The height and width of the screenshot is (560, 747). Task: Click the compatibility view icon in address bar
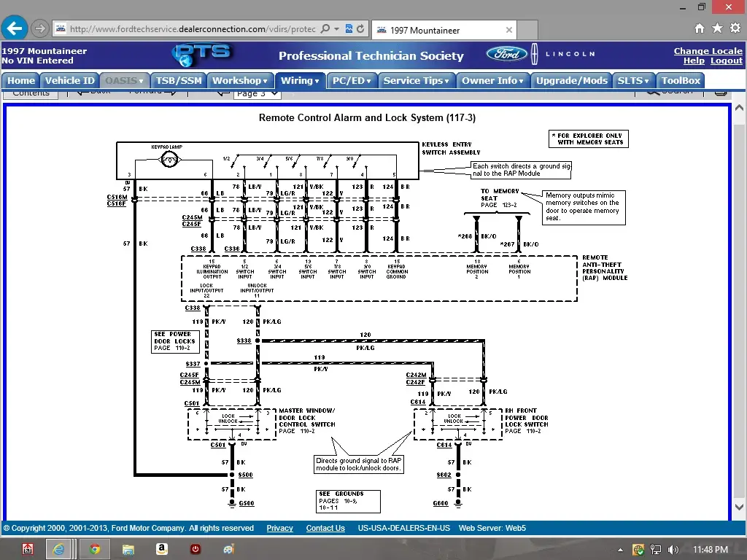pos(349,29)
